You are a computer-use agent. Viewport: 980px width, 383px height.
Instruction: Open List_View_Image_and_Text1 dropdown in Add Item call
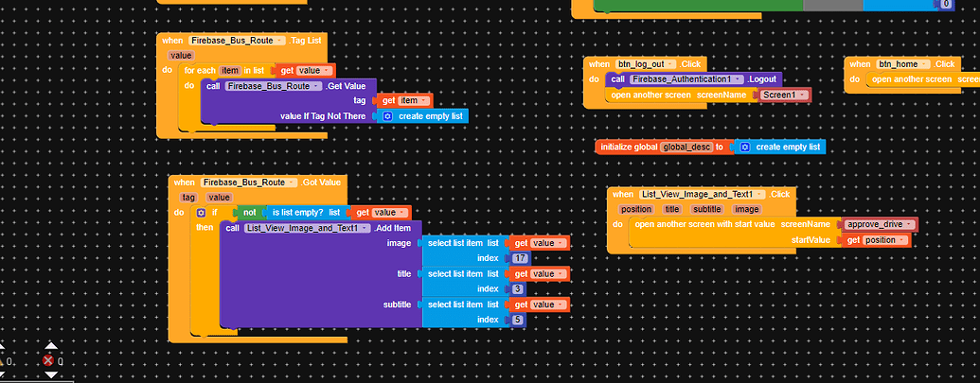point(308,228)
